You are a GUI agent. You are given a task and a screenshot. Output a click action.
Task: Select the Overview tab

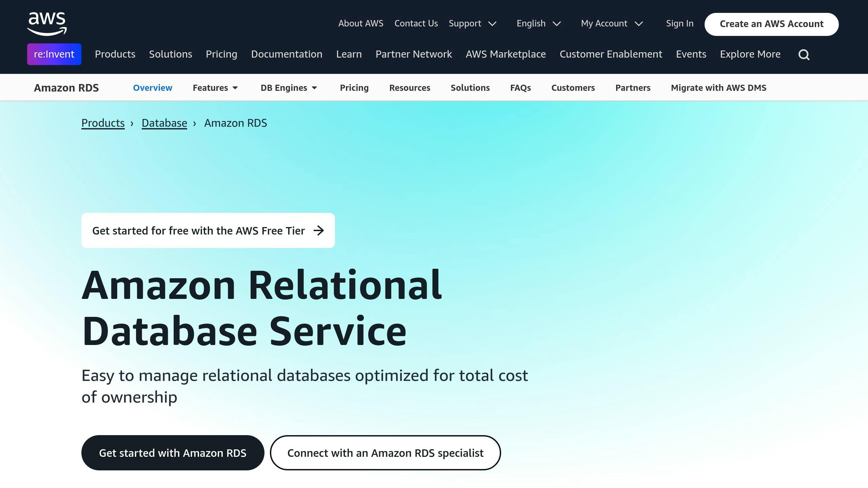[153, 88]
